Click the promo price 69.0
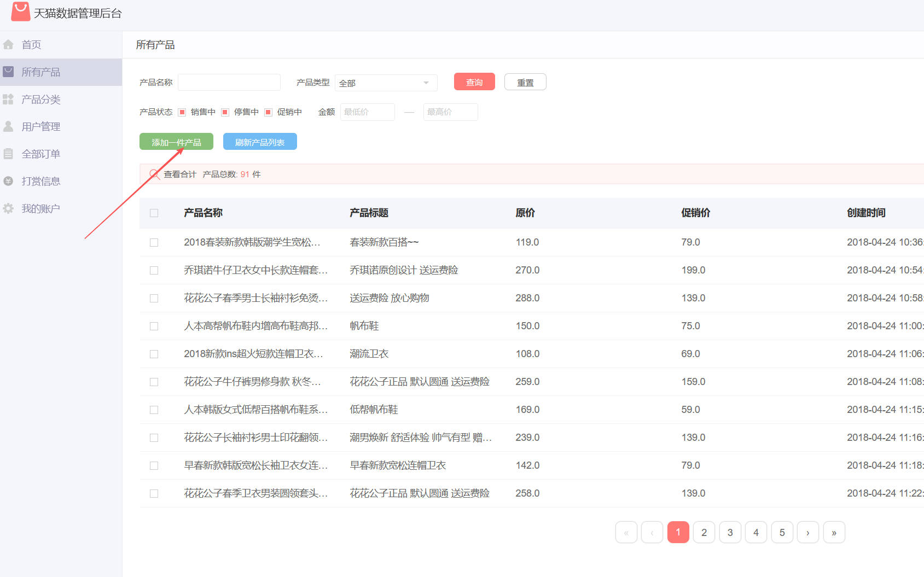 click(691, 354)
